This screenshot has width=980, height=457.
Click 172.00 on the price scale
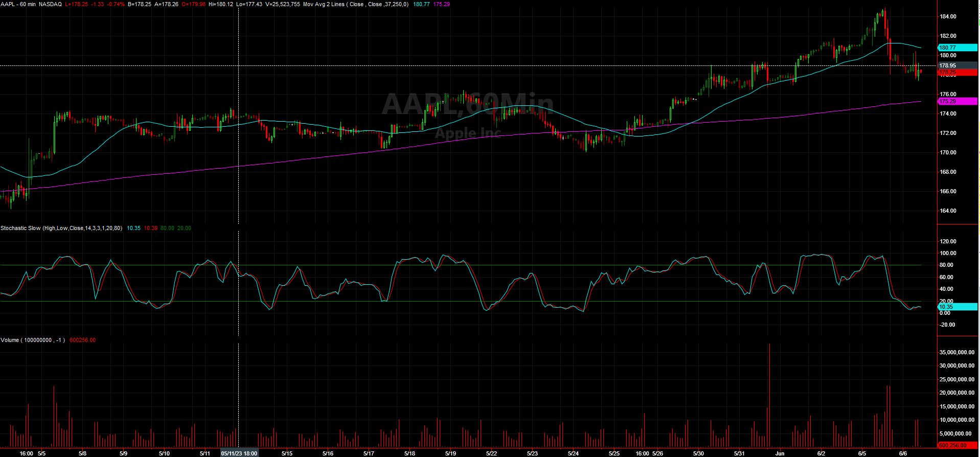948,133
